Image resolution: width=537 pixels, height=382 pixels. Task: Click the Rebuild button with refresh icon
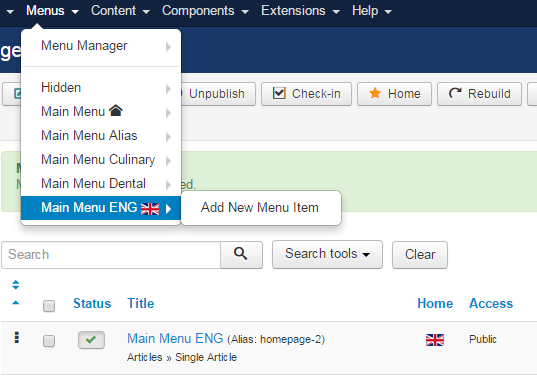[479, 94]
